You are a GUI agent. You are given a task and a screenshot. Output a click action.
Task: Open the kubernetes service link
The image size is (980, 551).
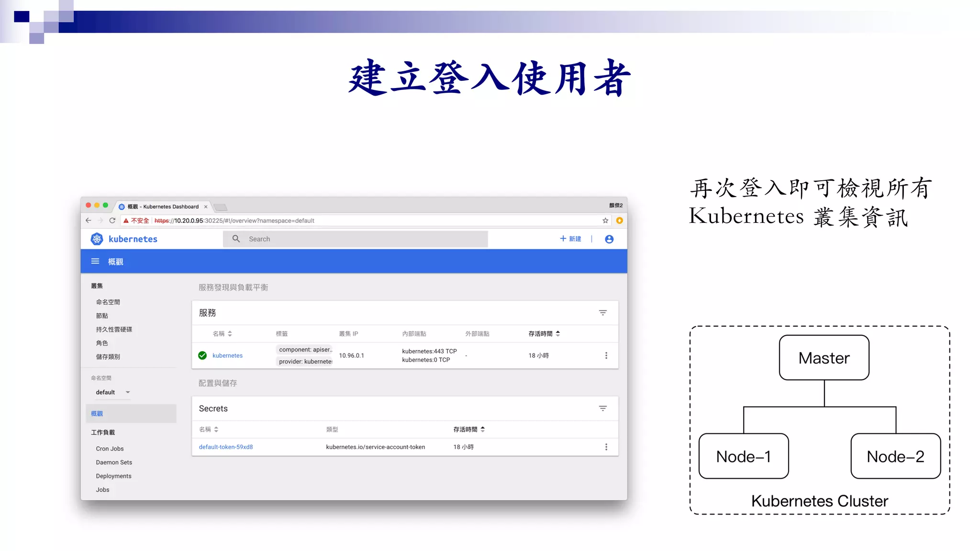click(x=227, y=355)
